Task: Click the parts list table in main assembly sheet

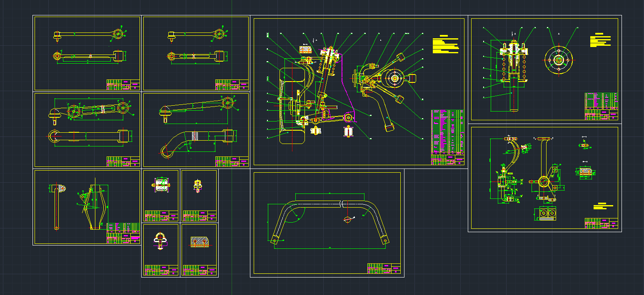Action: point(447,133)
